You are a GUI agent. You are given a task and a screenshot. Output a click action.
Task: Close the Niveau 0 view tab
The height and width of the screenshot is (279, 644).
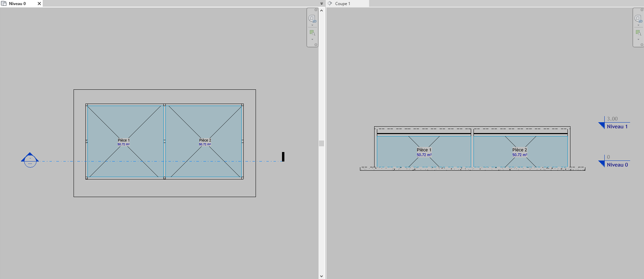tap(39, 4)
